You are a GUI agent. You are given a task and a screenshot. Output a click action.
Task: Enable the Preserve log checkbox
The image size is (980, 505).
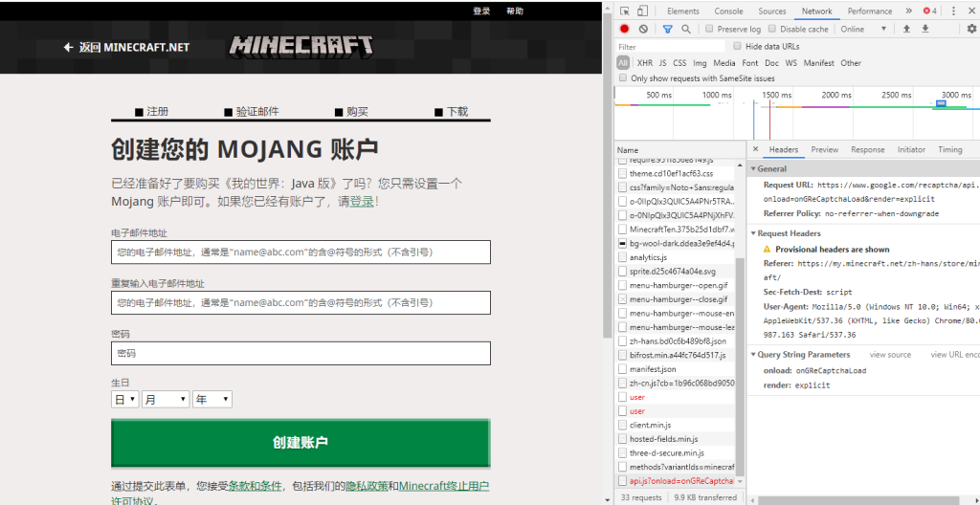click(709, 30)
